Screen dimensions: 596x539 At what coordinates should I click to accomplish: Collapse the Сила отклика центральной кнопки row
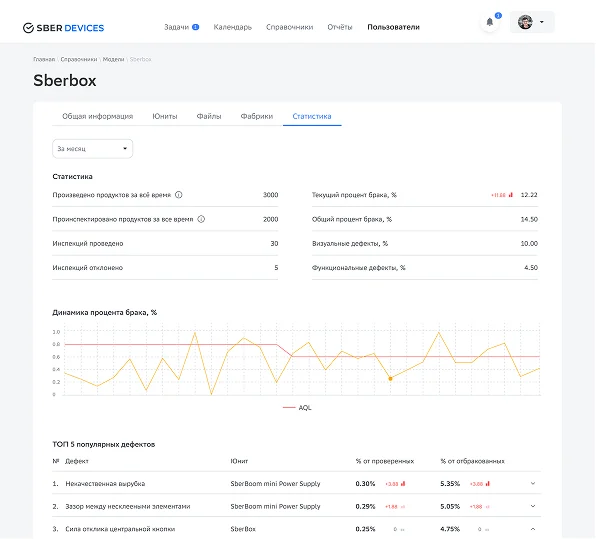click(x=533, y=529)
